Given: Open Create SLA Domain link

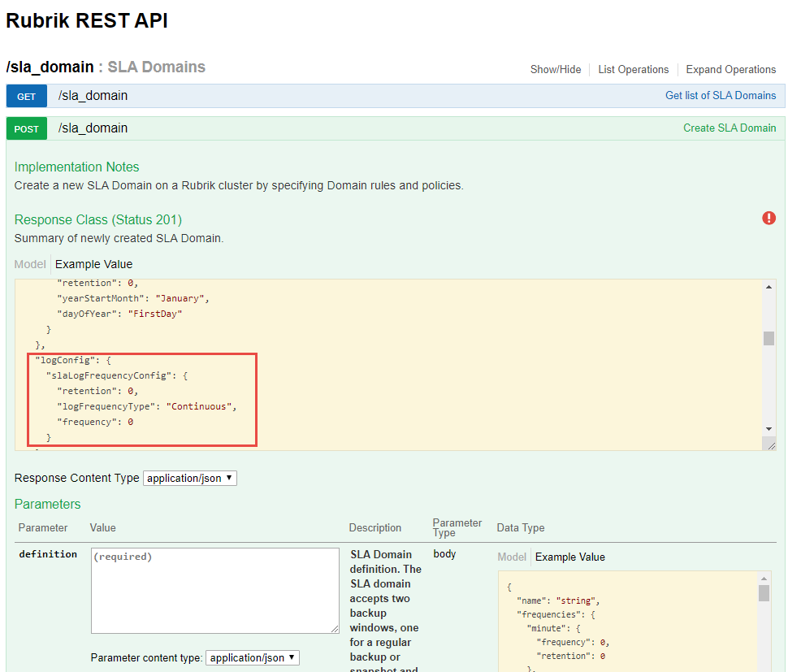Looking at the screenshot, I should tap(730, 128).
